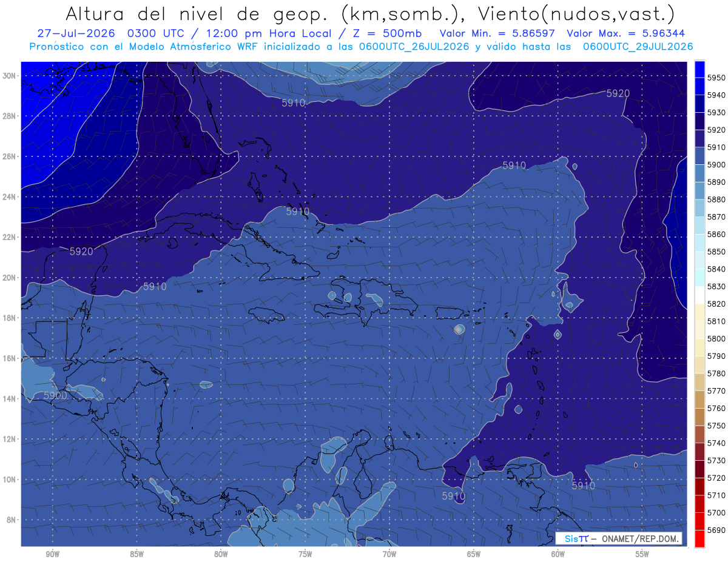Click the "55W" longitude axis label
The height and width of the screenshot is (562, 728).
point(642,554)
